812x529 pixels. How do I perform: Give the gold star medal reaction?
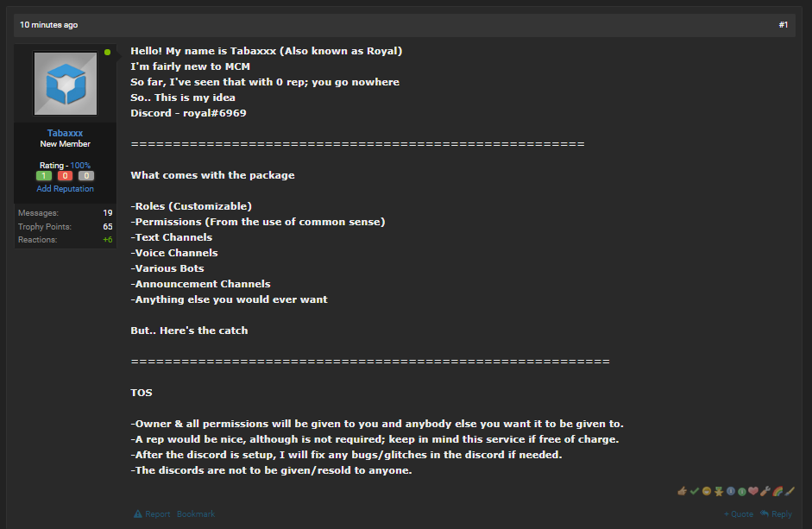[x=718, y=492]
